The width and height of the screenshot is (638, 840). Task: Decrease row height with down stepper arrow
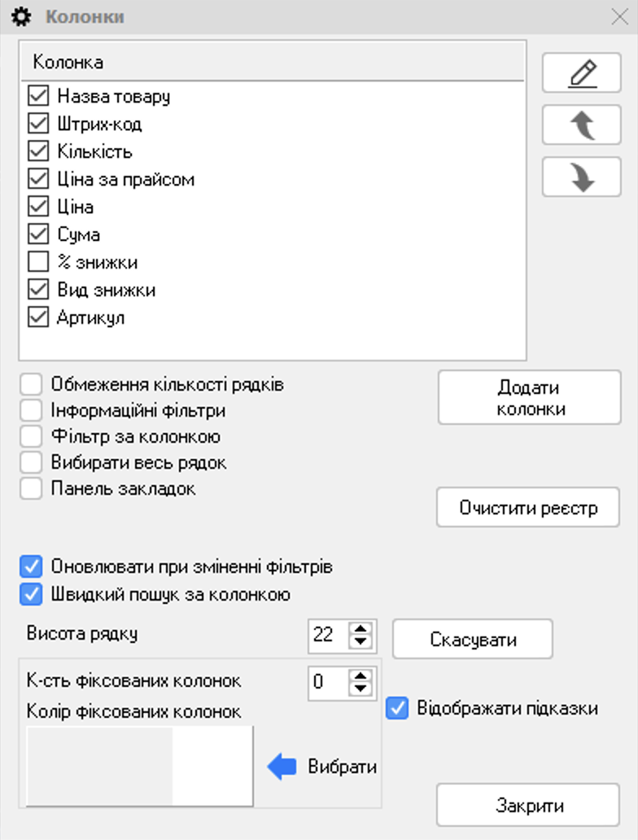[x=361, y=641]
